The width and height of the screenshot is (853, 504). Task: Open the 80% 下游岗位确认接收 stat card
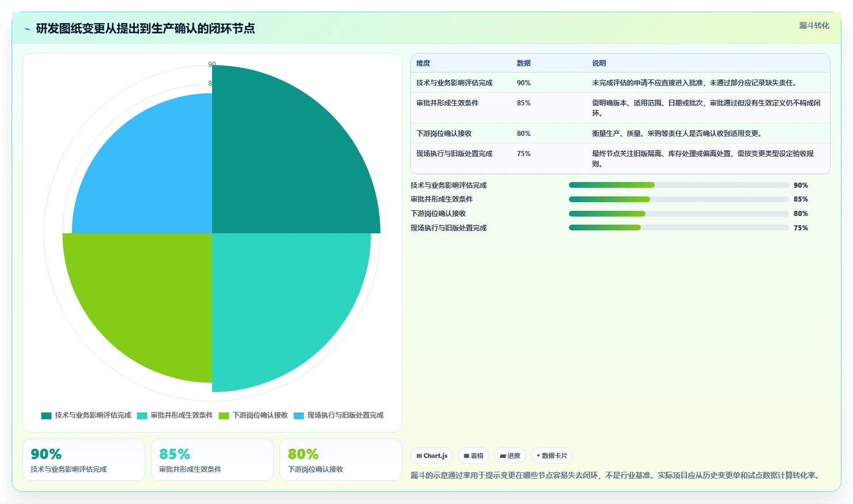click(341, 460)
